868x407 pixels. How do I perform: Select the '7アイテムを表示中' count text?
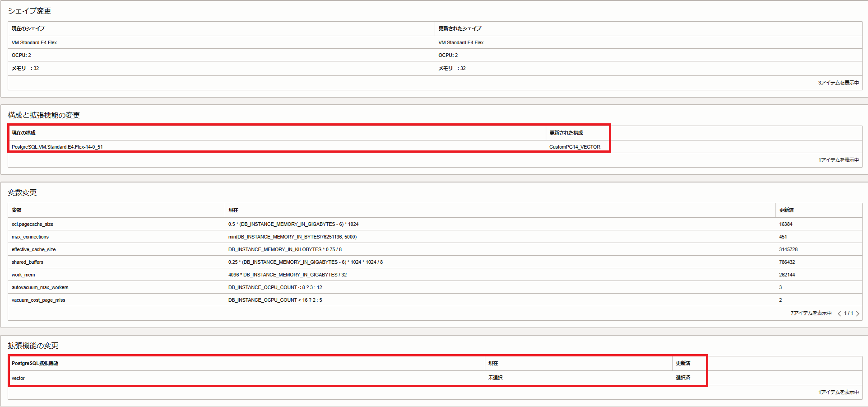click(x=811, y=313)
